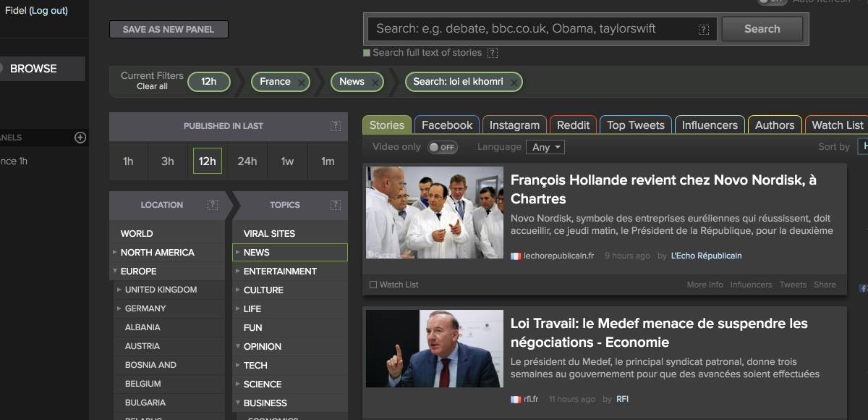Viewport: 868px width, 420px height.
Task: View Tweets for the Hollande story
Action: [x=793, y=285]
